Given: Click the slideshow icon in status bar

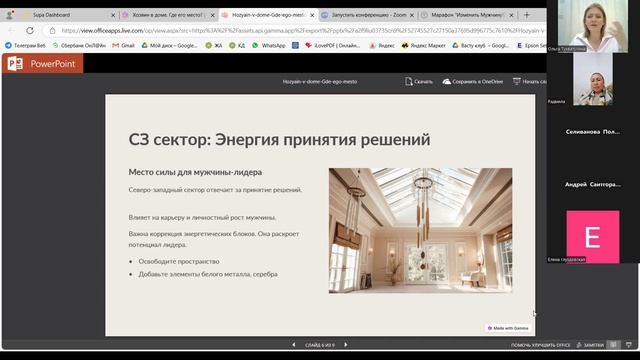Looking at the screenshot, I should (x=629, y=345).
